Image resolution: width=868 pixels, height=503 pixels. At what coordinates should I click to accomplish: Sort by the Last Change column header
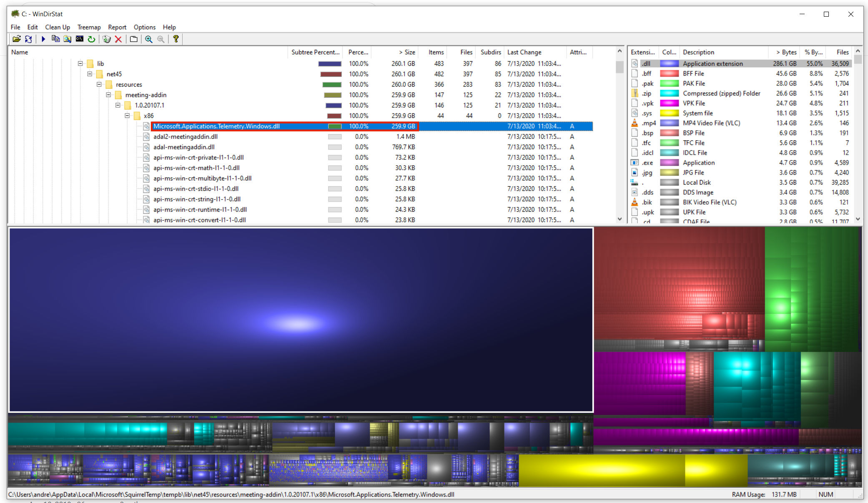[x=524, y=52]
